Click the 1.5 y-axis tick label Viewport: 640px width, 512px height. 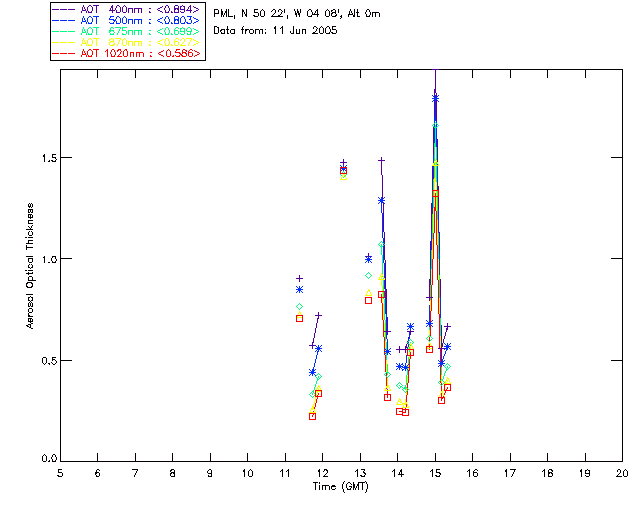(49, 158)
